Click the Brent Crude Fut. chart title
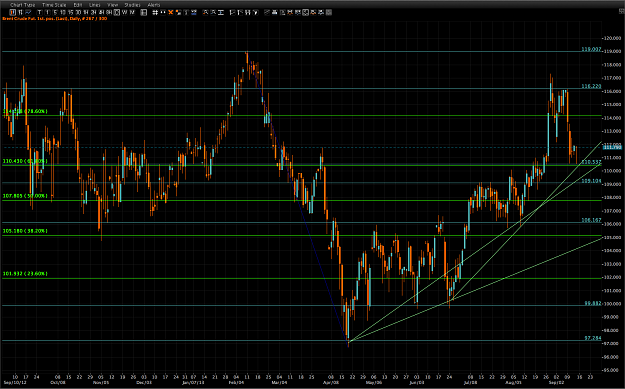 (55, 19)
